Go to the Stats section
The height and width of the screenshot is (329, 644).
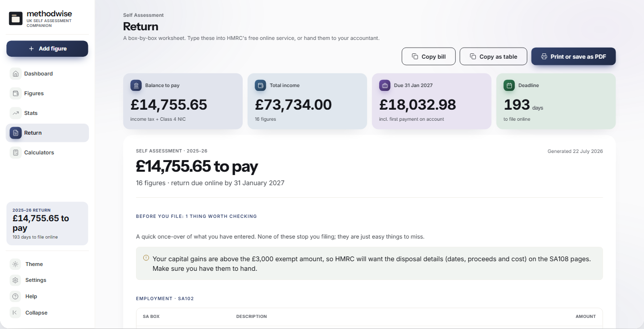(47, 113)
